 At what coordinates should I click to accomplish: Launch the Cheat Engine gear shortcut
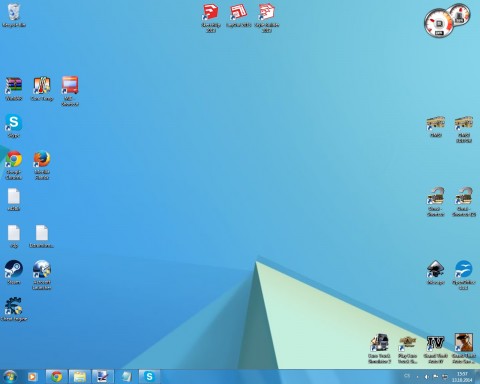[x=14, y=309]
